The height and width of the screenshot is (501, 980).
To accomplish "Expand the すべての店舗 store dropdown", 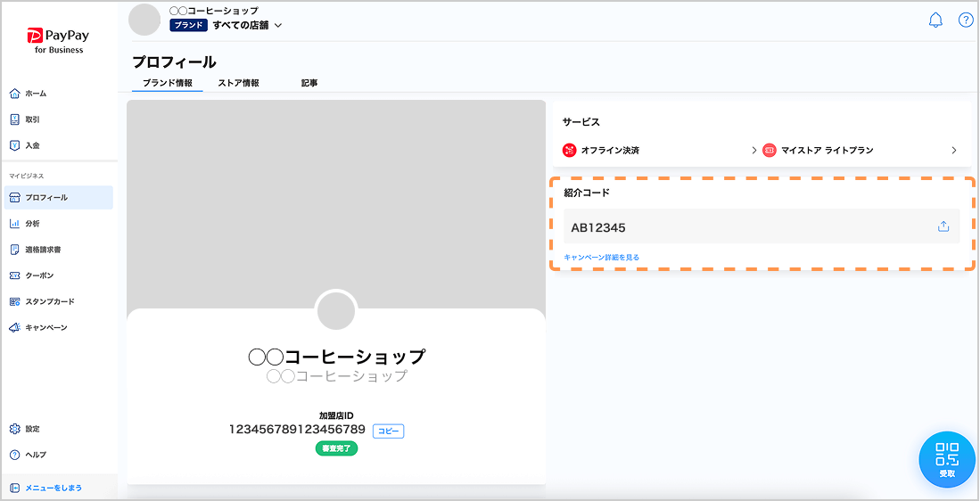I will coord(247,25).
